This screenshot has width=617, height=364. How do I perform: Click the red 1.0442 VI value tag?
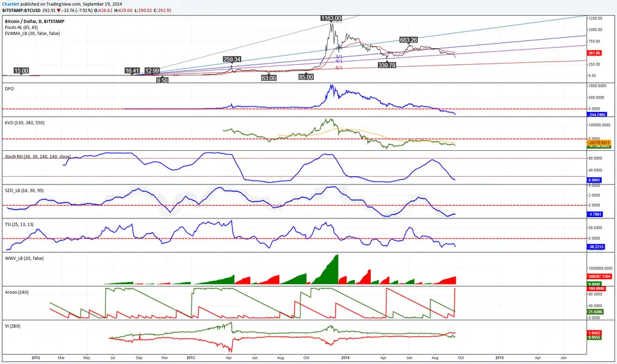pos(594,334)
